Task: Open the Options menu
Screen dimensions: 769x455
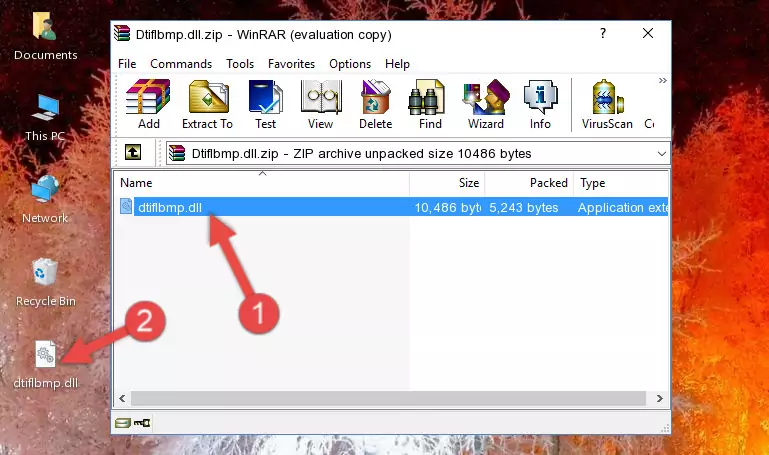Action: [x=350, y=64]
